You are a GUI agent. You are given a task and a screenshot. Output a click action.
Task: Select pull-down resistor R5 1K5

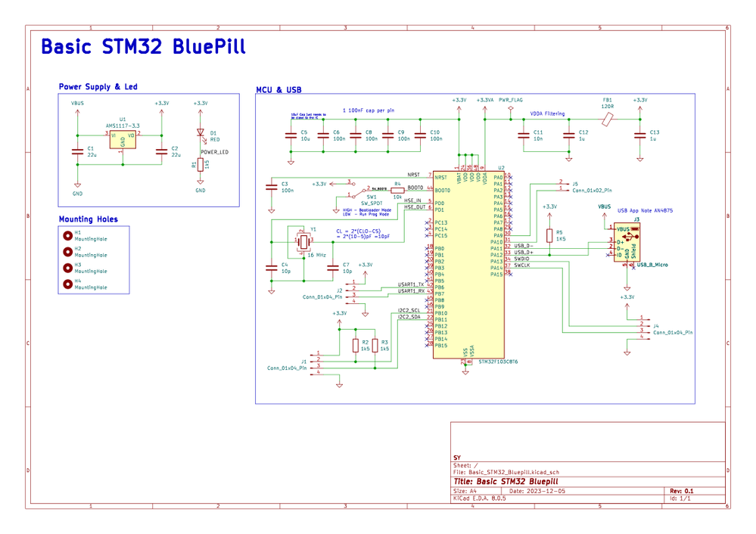(x=549, y=234)
